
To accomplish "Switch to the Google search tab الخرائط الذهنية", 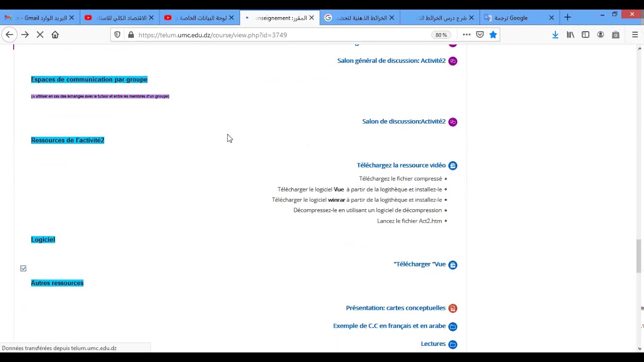I will pyautogui.click(x=360, y=18).
